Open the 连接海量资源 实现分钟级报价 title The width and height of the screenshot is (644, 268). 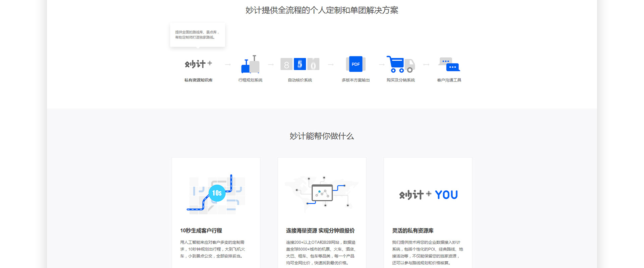[x=320, y=230]
